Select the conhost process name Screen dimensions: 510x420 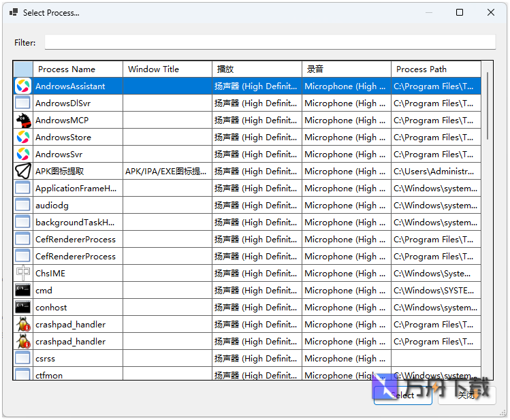51,307
